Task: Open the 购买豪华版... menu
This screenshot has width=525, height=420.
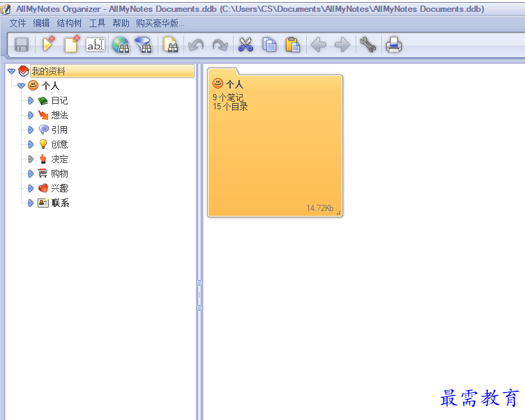Action: (160, 23)
